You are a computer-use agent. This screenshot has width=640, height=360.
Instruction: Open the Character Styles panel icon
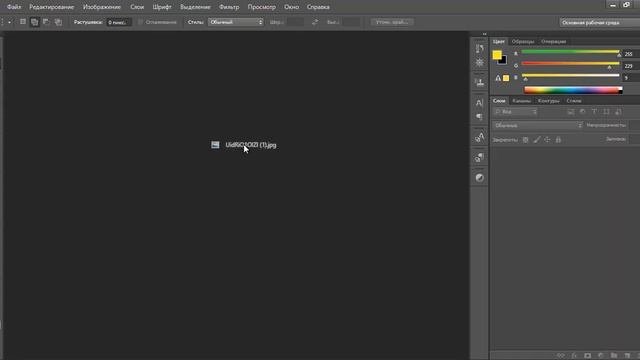[x=480, y=137]
